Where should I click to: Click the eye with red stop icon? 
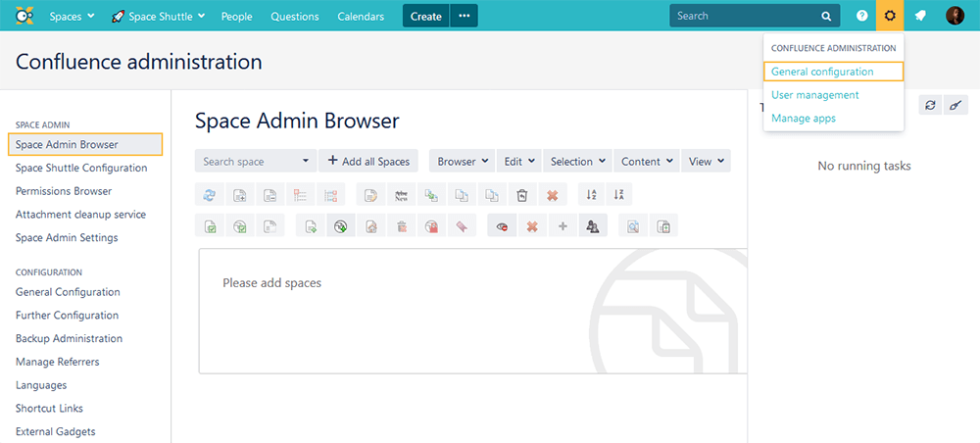[502, 225]
